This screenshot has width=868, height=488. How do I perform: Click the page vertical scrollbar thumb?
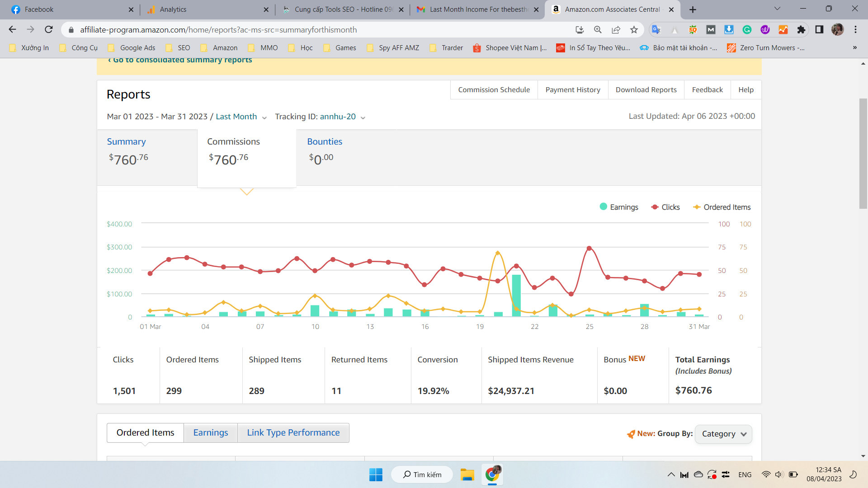863,154
